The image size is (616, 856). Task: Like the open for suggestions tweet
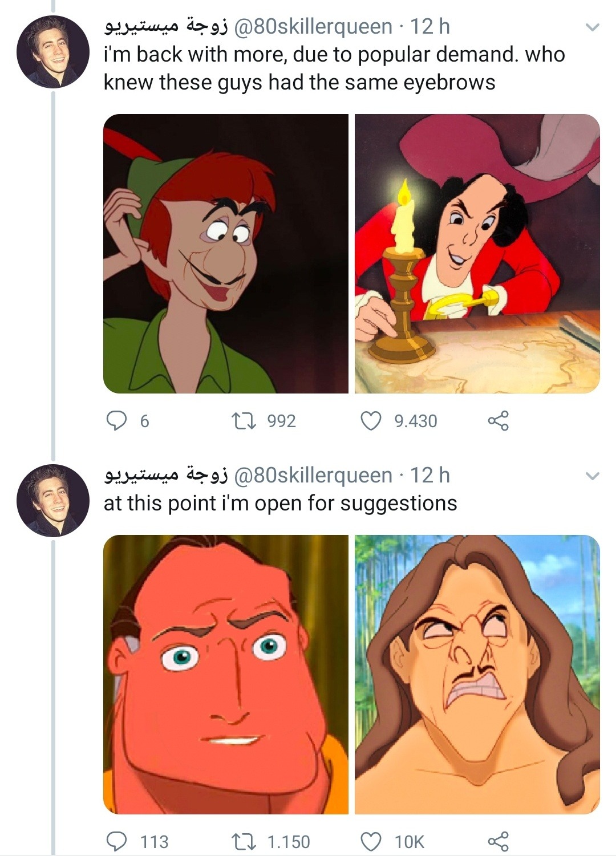pos(371,841)
